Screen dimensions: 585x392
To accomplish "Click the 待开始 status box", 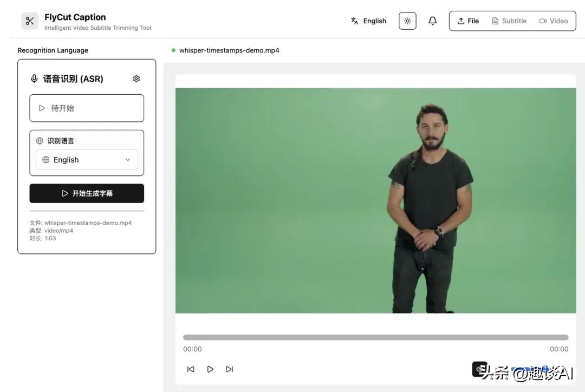I will pyautogui.click(x=87, y=108).
